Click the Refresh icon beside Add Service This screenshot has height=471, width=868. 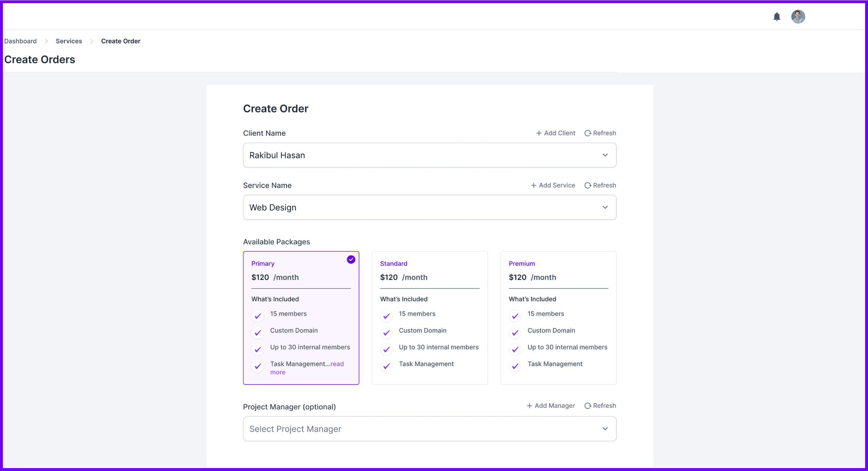[587, 185]
